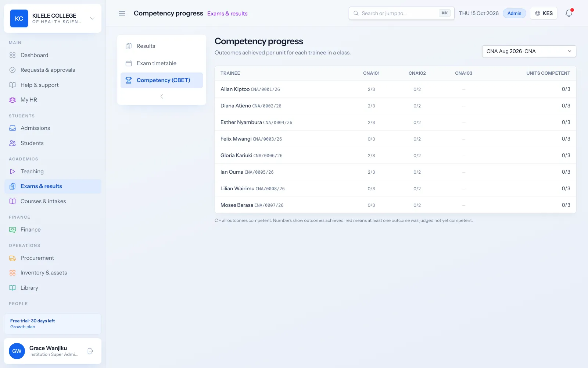The height and width of the screenshot is (368, 588).
Task: Click the Exams & results breadcrumb link
Action: tap(227, 14)
